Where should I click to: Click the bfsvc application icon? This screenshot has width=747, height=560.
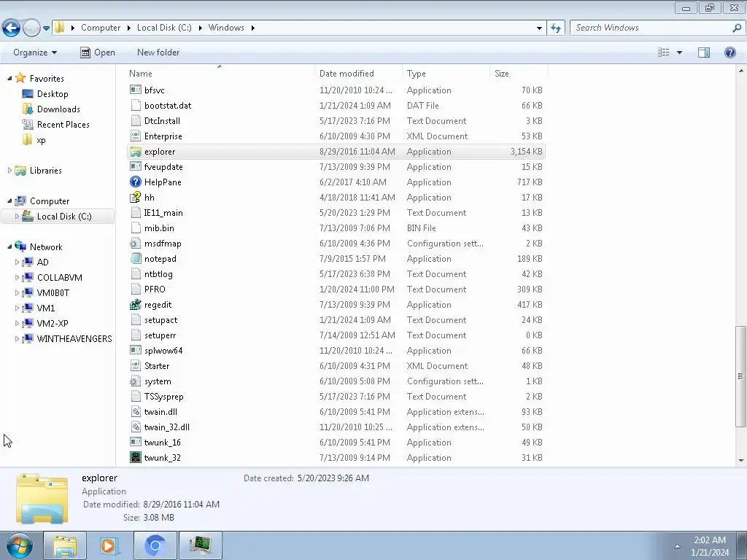(135, 90)
